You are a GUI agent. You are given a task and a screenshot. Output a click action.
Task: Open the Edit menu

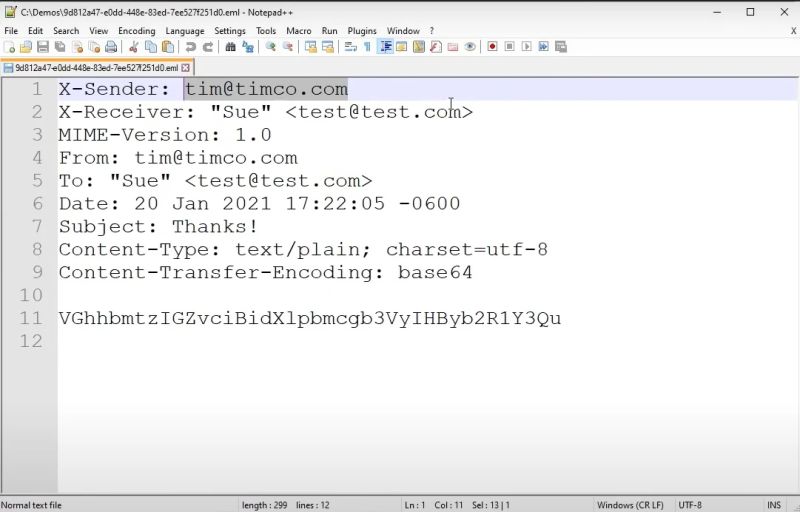click(x=35, y=31)
